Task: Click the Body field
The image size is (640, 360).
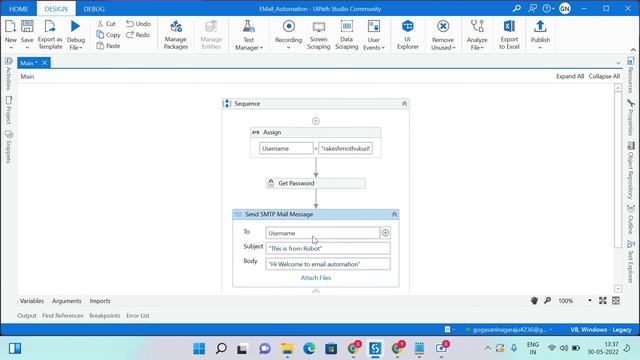Action: coord(328,264)
